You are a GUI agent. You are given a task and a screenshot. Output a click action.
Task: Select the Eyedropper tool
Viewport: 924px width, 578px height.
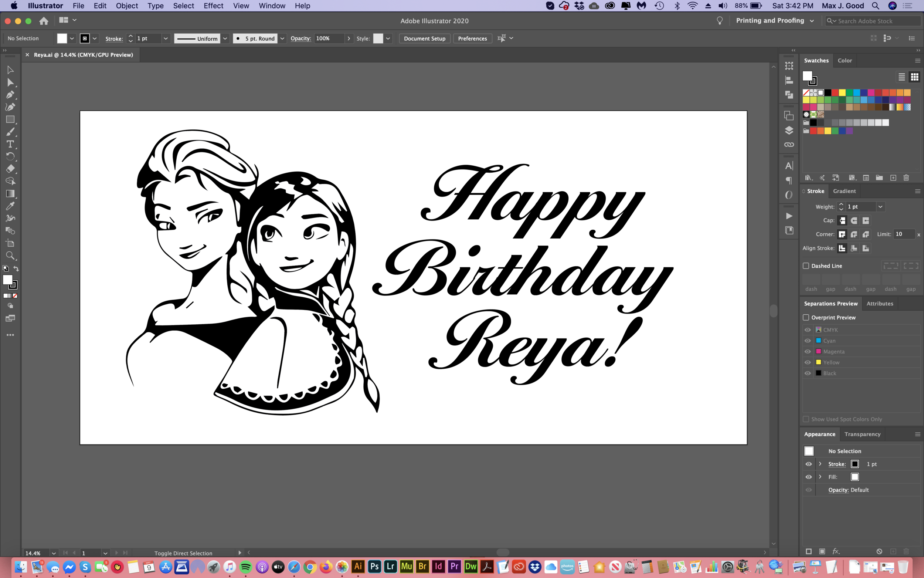tap(10, 206)
